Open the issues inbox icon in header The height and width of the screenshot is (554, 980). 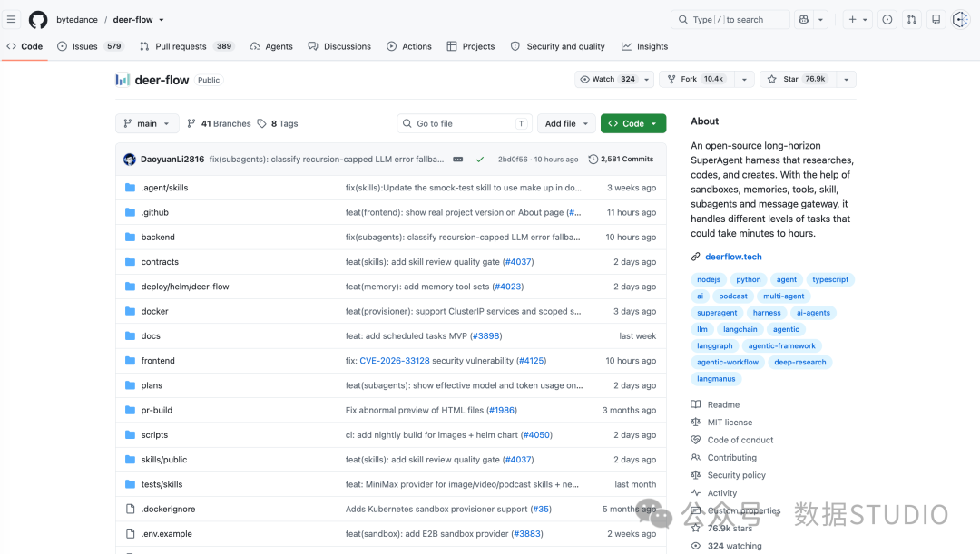pos(887,20)
